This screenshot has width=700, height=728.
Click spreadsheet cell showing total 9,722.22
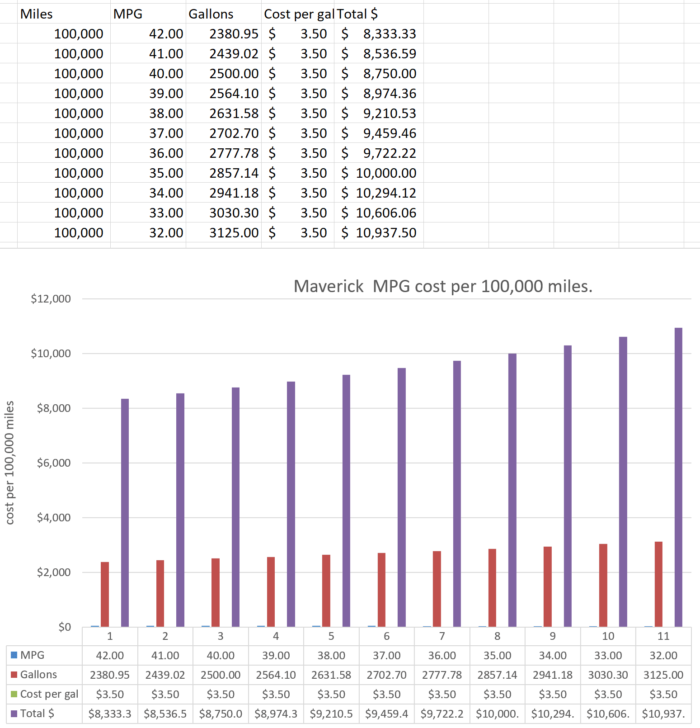coord(379,153)
